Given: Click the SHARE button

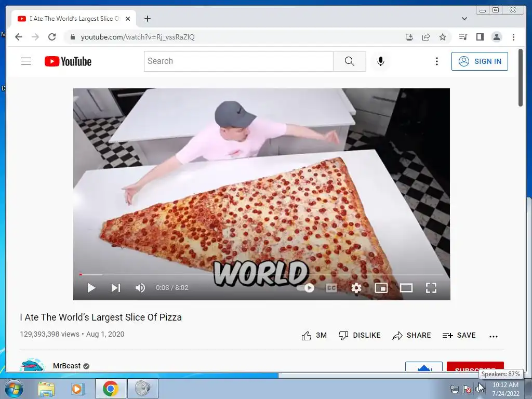Looking at the screenshot, I should coord(411,336).
